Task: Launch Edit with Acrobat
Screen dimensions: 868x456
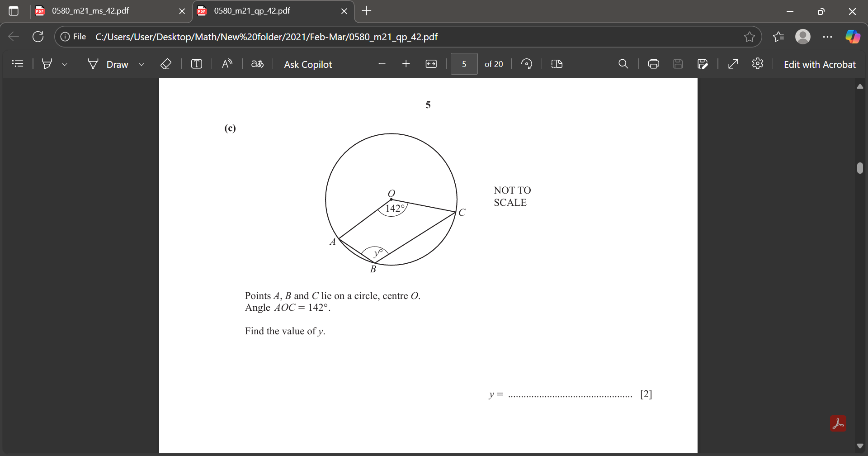Action: (x=820, y=64)
